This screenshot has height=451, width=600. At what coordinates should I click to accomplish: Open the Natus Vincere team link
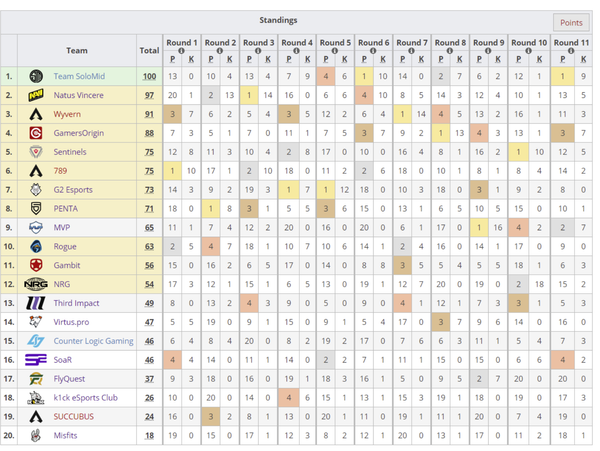coord(78,95)
